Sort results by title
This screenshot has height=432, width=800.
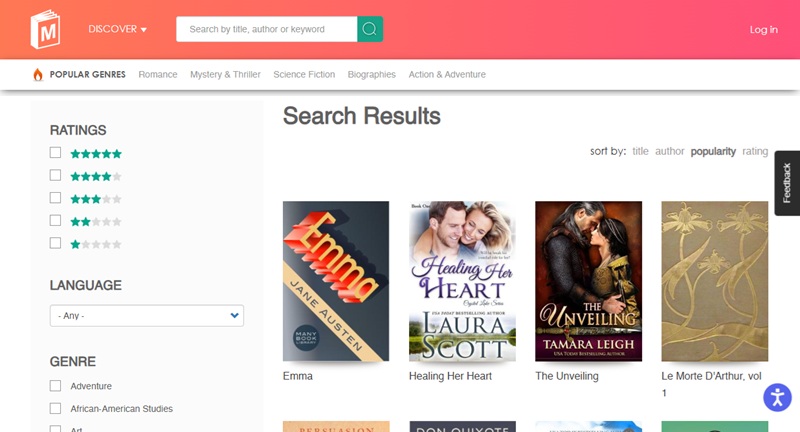pyautogui.click(x=640, y=151)
